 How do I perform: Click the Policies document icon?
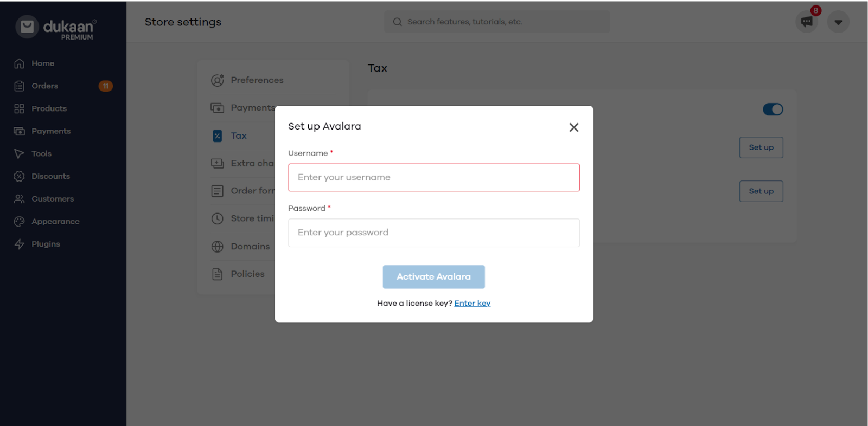218,274
